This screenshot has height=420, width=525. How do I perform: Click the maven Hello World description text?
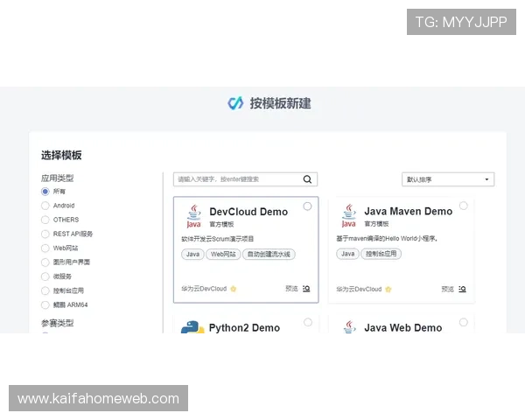pos(387,239)
